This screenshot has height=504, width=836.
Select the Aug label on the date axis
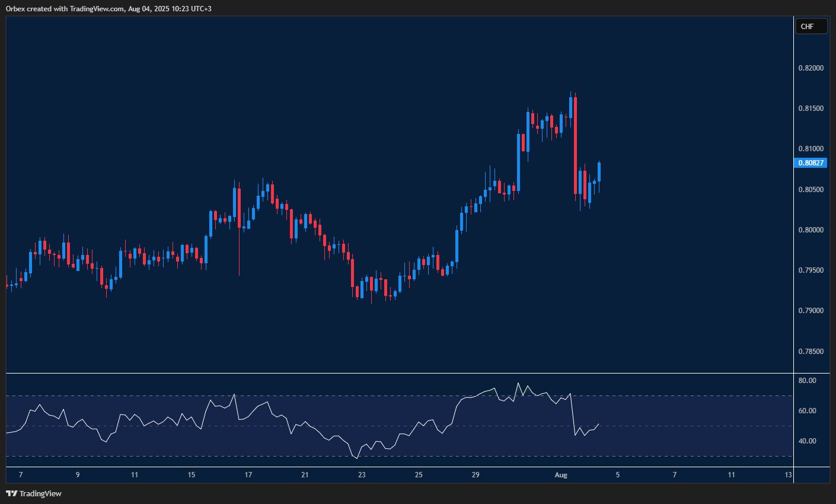561,475
